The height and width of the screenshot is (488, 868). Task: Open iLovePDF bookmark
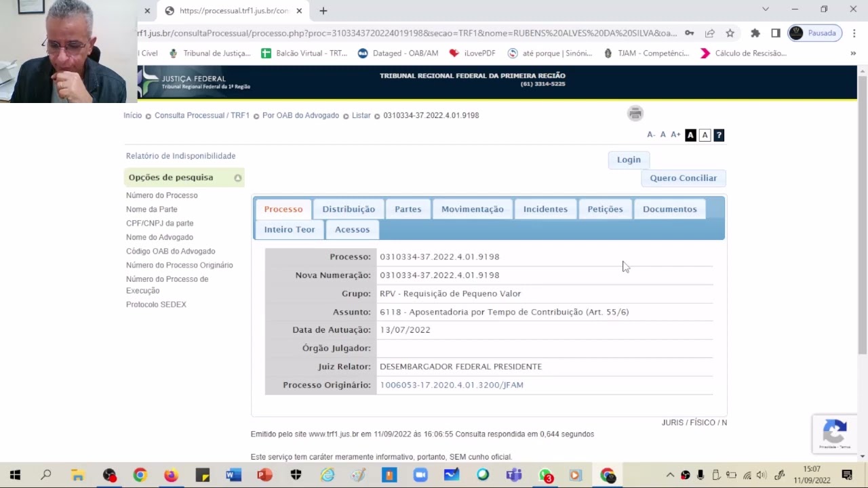tap(472, 54)
